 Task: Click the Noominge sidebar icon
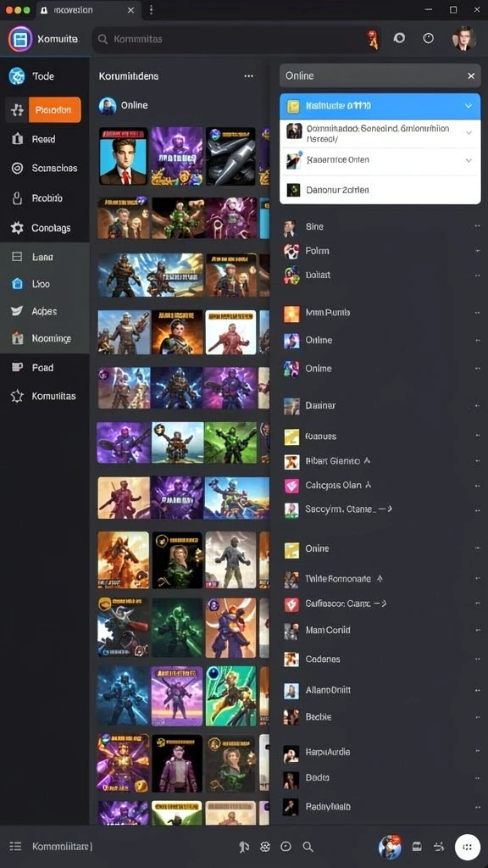tap(17, 338)
